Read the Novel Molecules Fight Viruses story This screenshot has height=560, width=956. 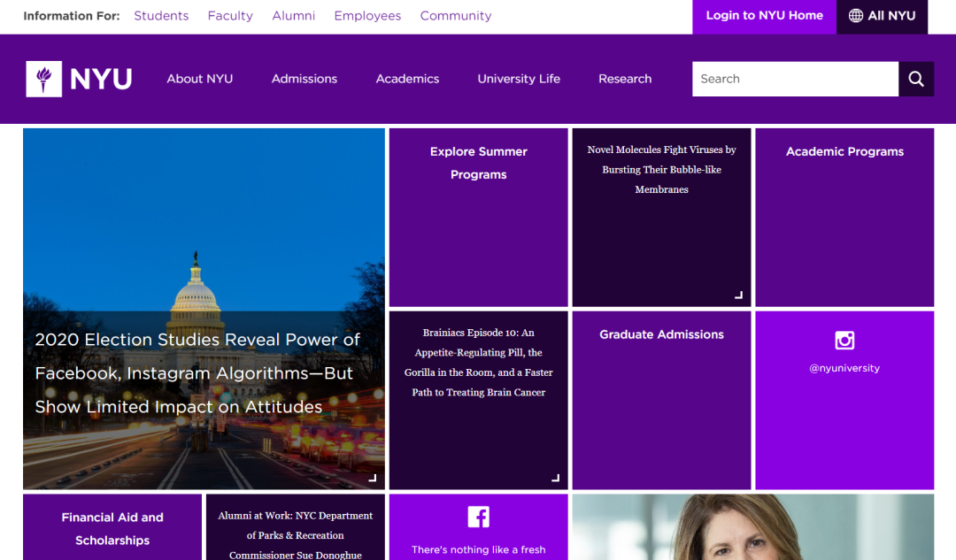(661, 169)
